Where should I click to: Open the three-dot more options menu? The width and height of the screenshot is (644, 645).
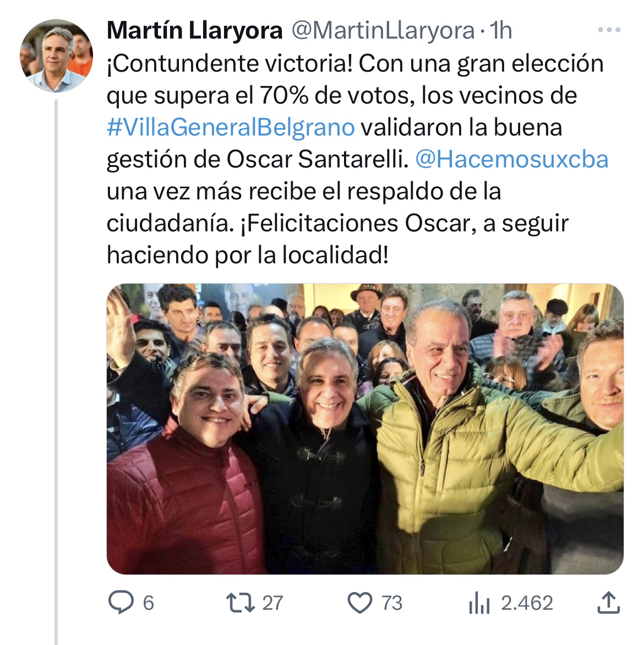(x=609, y=30)
